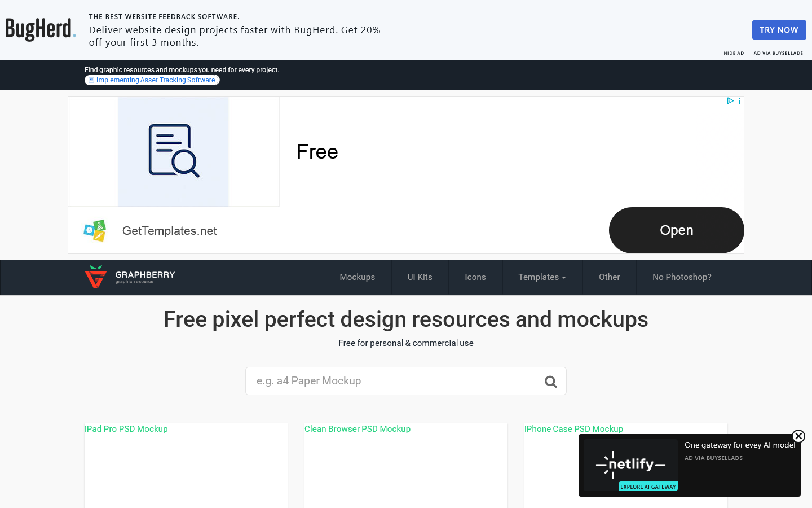Click the Graphberry logo

point(130,277)
